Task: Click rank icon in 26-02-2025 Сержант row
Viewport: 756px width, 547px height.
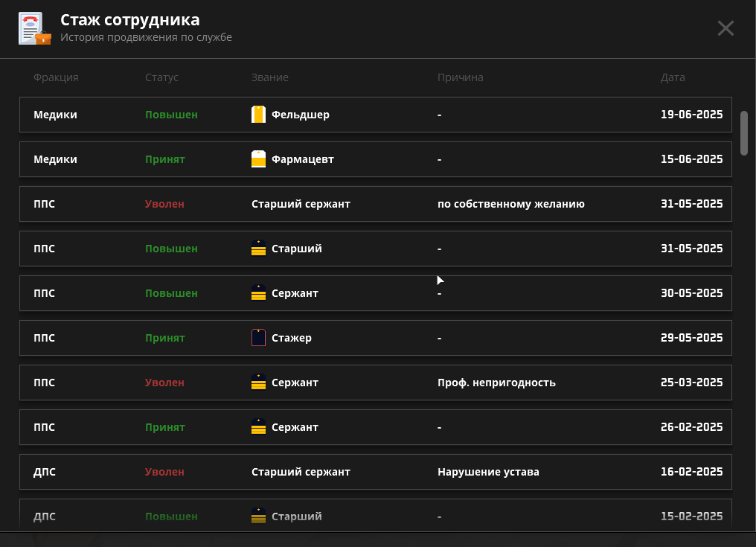Action: point(258,427)
